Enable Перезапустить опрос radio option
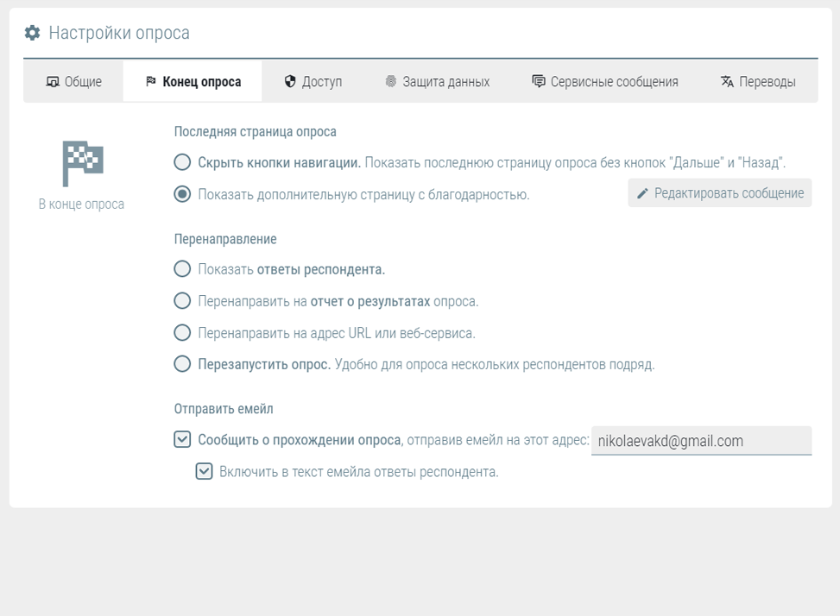Image resolution: width=840 pixels, height=616 pixels. coord(182,364)
